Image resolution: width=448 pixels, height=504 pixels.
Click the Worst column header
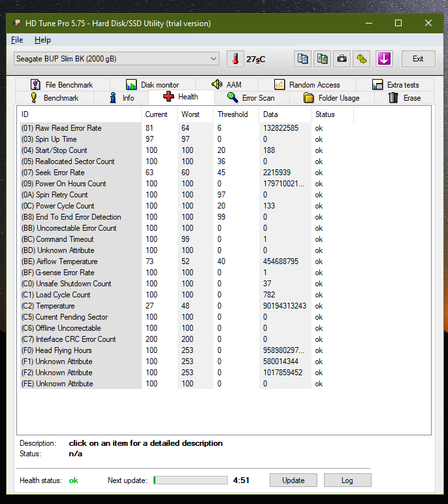tap(195, 114)
